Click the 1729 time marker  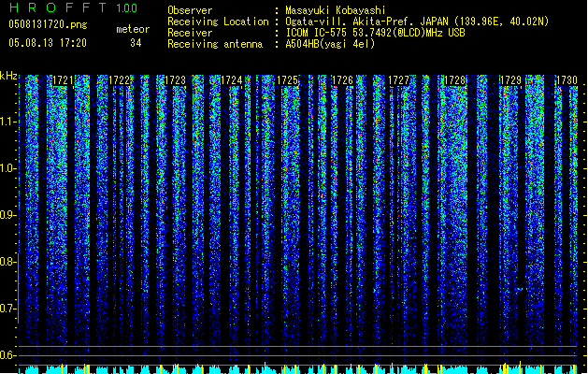click(510, 80)
